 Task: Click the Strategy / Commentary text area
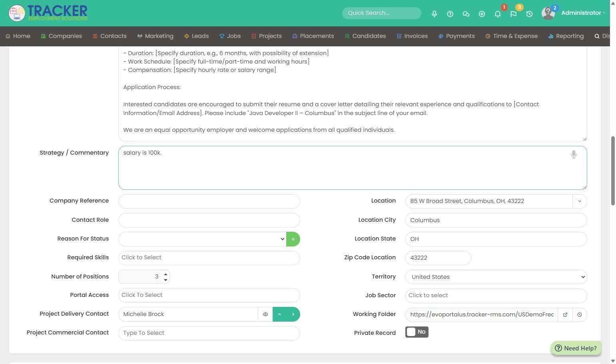353,168
